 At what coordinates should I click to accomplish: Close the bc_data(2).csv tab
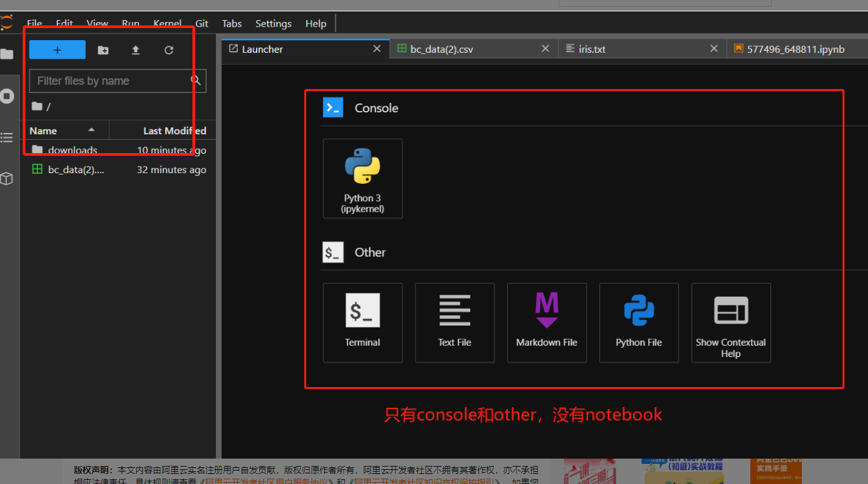click(545, 49)
